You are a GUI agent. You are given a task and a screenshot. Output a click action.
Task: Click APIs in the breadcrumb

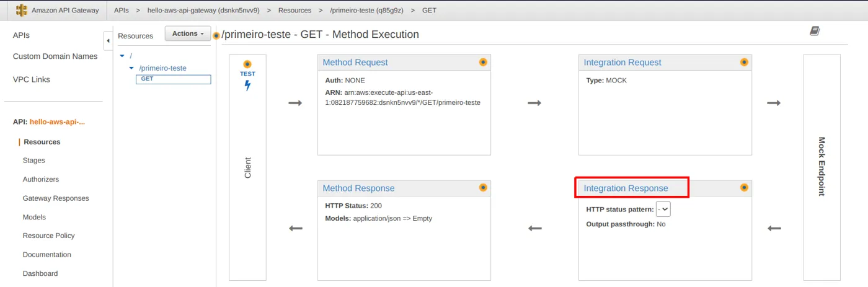click(x=122, y=11)
